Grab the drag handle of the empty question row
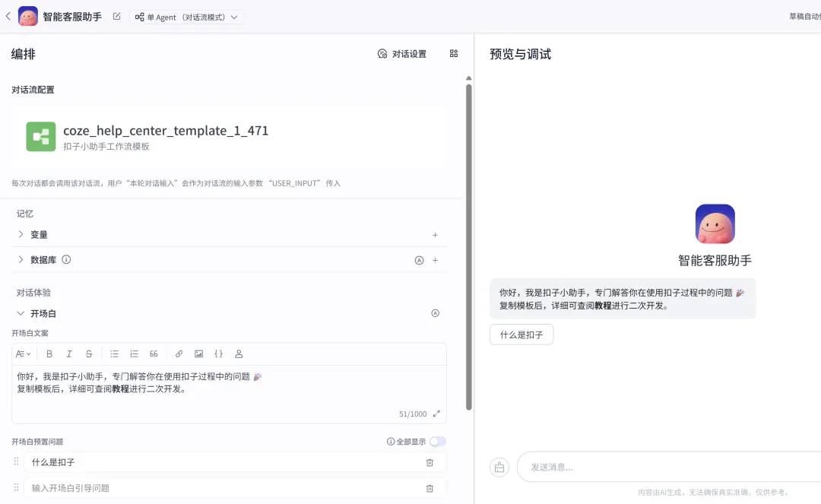Screen dimensions: 821x504 tap(16, 487)
